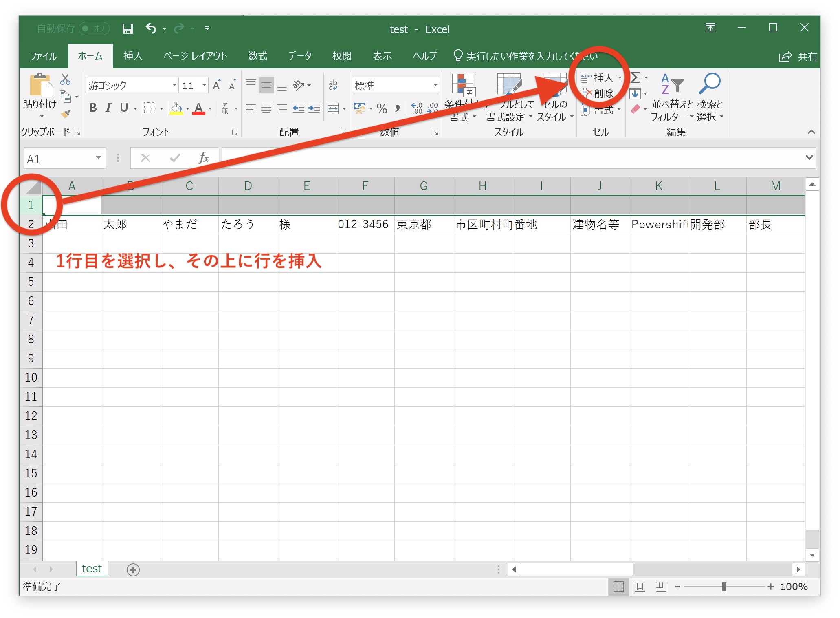Add a new sheet with plus button
This screenshot has height=618, width=840.
pyautogui.click(x=133, y=569)
